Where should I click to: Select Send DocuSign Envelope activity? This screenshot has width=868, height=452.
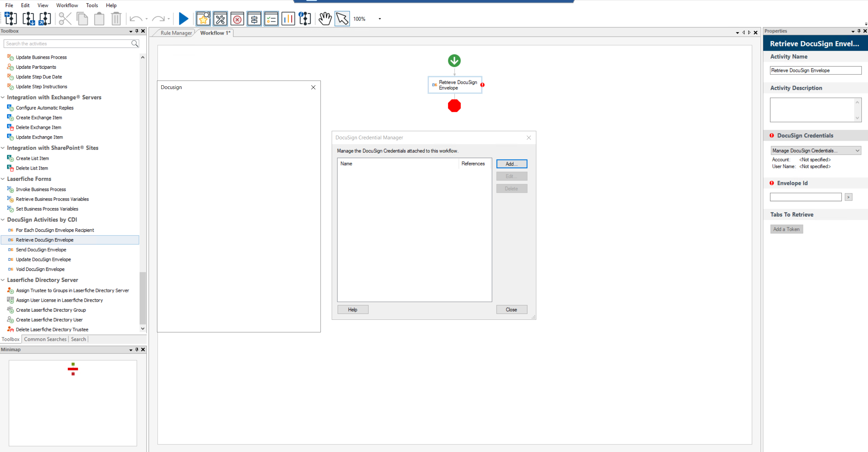tap(41, 250)
